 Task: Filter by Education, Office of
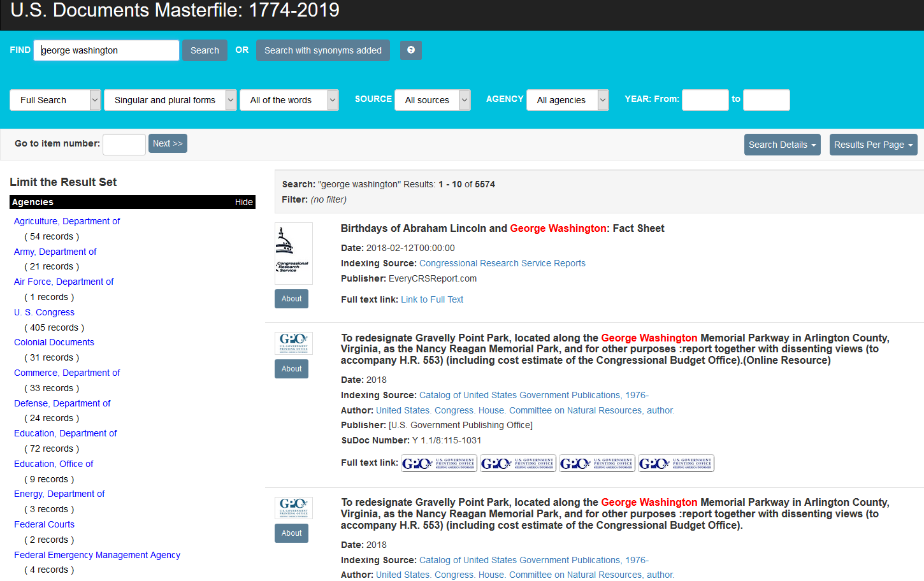(54, 464)
